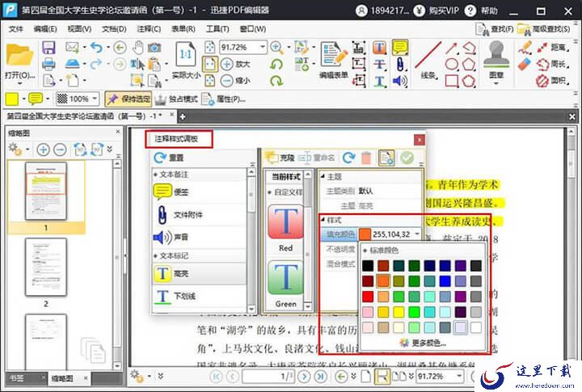The width and height of the screenshot is (582, 392).
Task: Click the zoom out 缩小 button
Action: (x=236, y=80)
